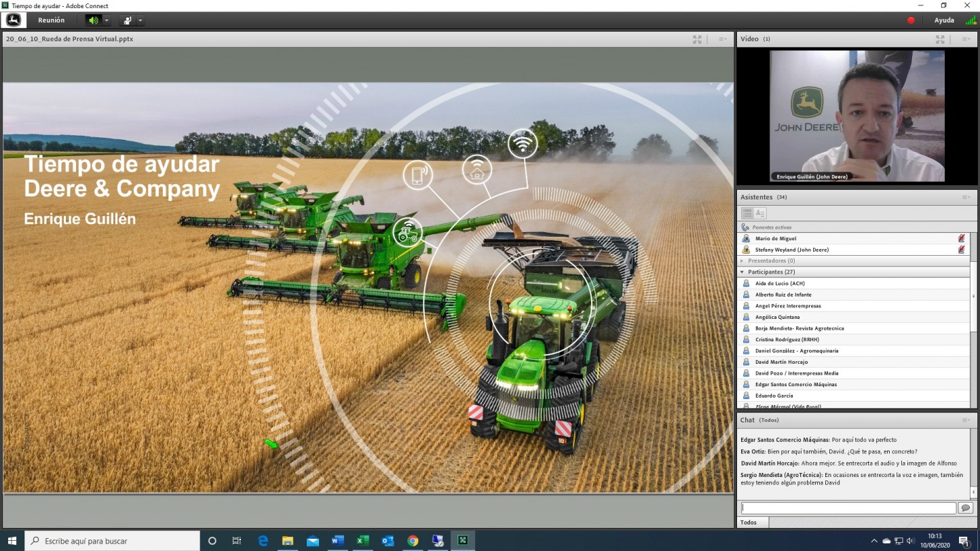
Task: Open Cortana circle icon
Action: [x=212, y=541]
